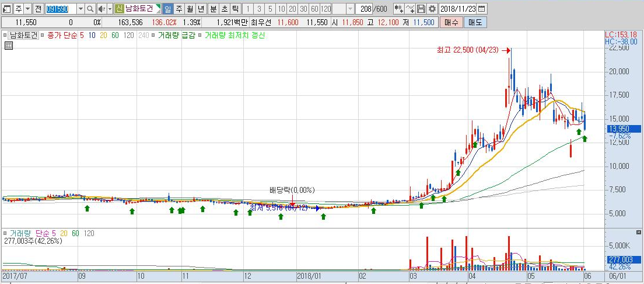Click the 277,003주(42,26%) volume text
Viewport: 644px width, 284px height.
point(33,241)
